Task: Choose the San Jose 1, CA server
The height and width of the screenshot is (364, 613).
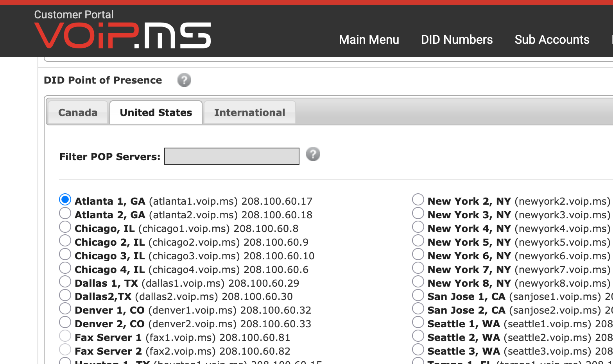Action: (x=418, y=295)
